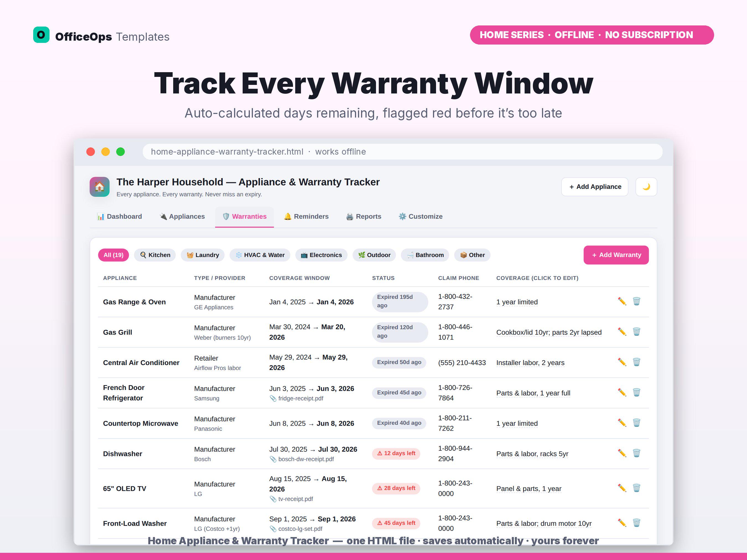Delete the French Door Refrigerator warranty
Screen dimensions: 747x560
[x=636, y=392]
